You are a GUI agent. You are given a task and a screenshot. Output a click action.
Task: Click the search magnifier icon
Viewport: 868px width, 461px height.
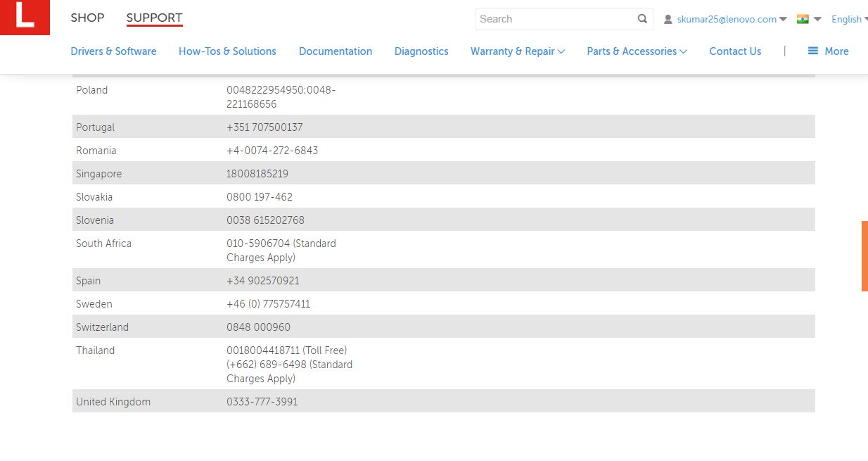point(642,19)
